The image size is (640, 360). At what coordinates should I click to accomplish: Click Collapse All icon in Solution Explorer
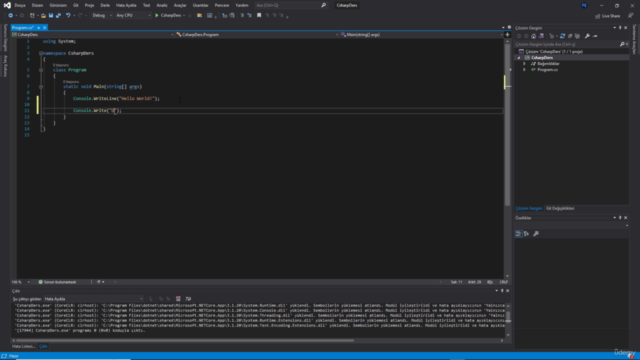click(x=570, y=36)
